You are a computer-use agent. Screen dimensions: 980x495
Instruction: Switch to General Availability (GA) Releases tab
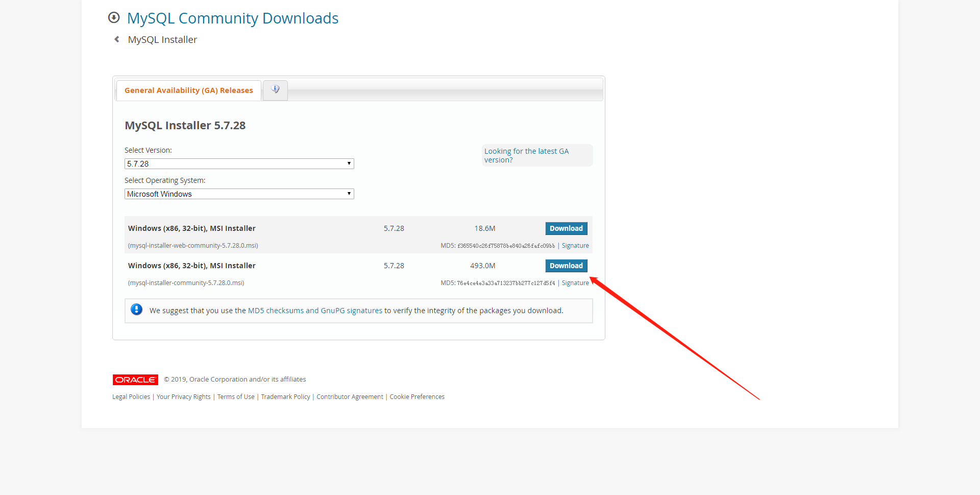coord(189,90)
